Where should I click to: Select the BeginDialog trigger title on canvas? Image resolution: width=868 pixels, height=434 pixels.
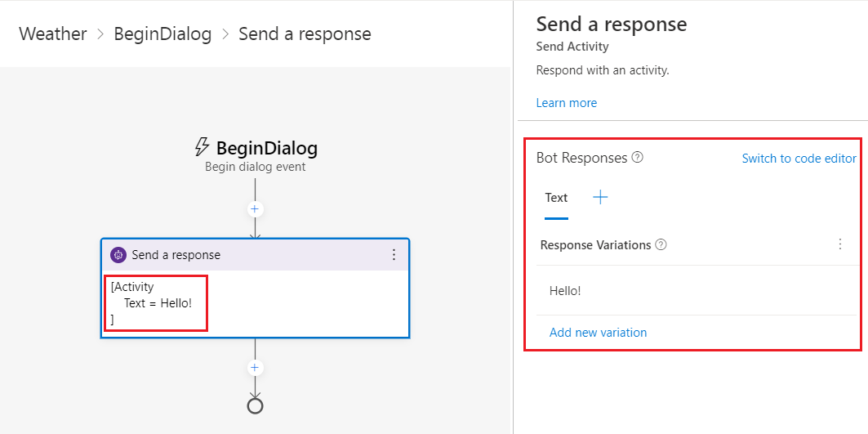click(x=266, y=148)
